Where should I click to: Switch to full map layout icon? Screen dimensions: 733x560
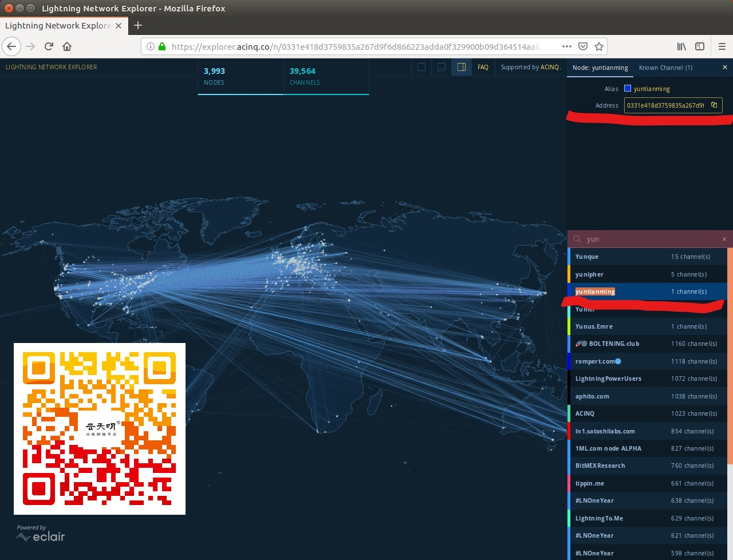[421, 67]
